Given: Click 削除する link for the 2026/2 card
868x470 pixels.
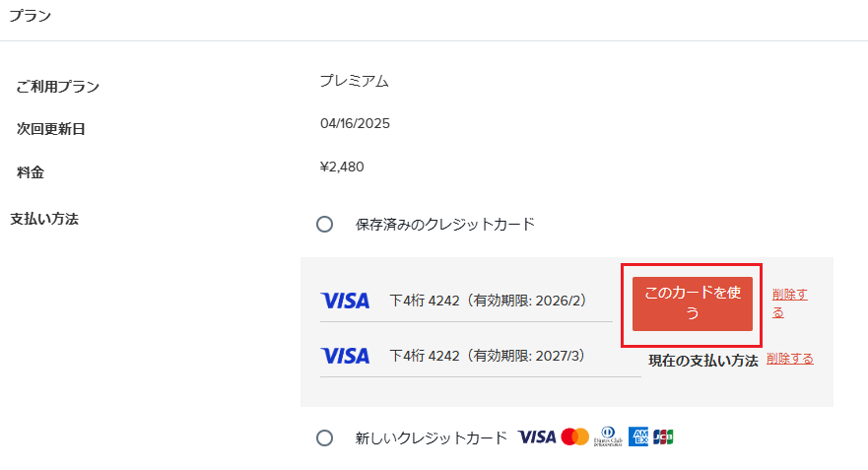Looking at the screenshot, I should tap(789, 302).
